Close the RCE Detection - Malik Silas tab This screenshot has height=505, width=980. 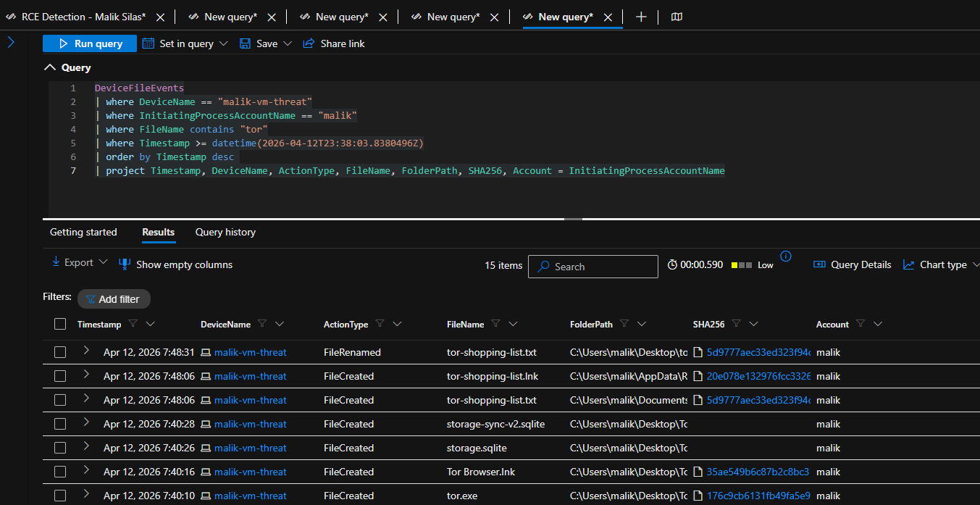pos(160,17)
